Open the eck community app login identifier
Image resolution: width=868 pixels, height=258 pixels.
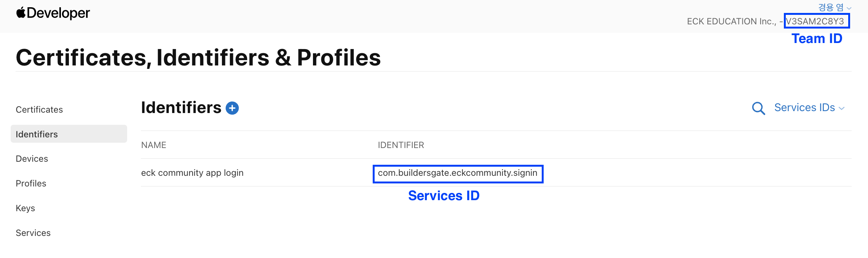click(192, 172)
